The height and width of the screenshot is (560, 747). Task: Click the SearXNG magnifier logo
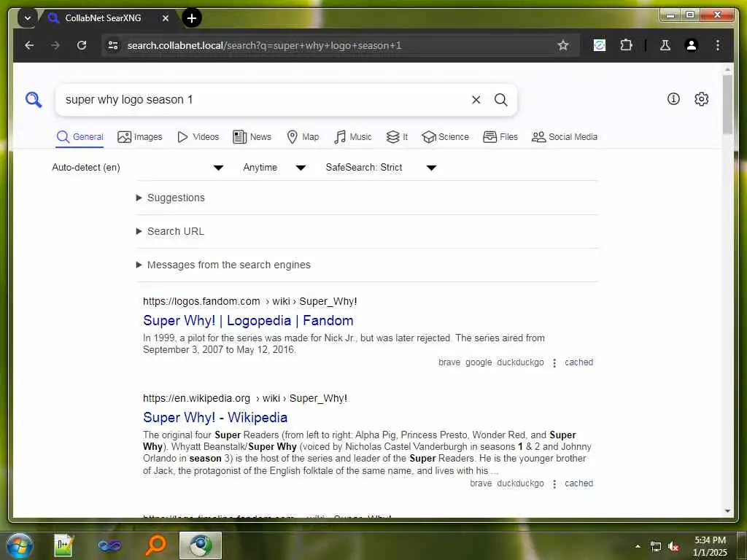click(34, 99)
